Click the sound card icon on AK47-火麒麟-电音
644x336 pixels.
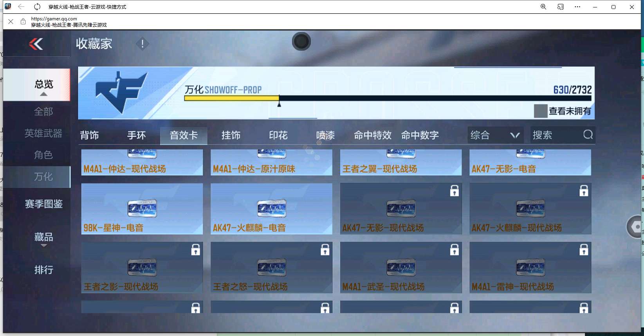click(271, 208)
